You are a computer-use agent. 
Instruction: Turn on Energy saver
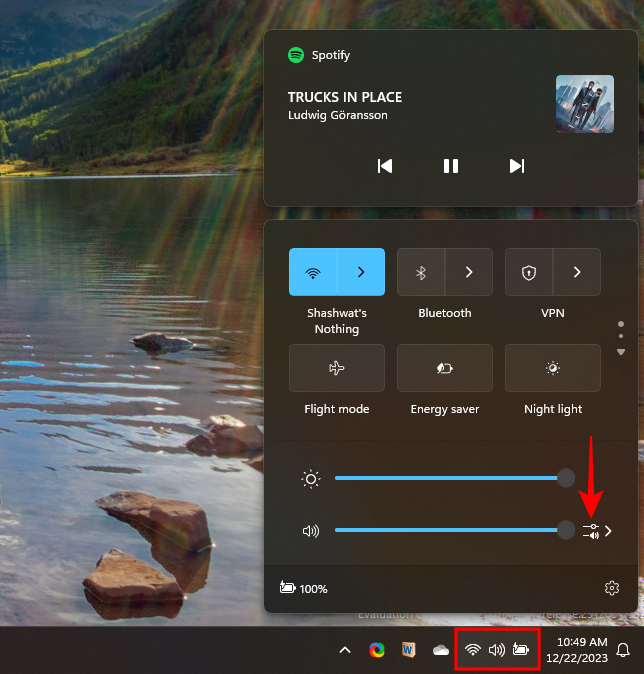click(445, 368)
